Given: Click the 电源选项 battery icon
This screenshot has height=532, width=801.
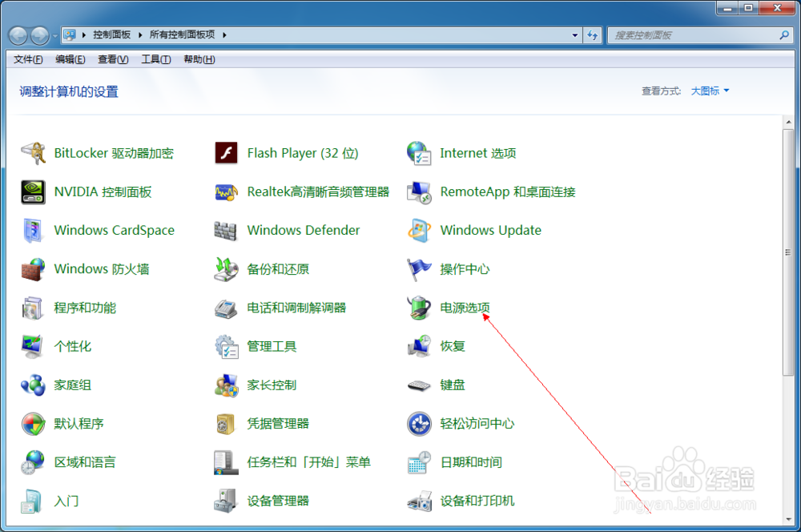Looking at the screenshot, I should 420,308.
